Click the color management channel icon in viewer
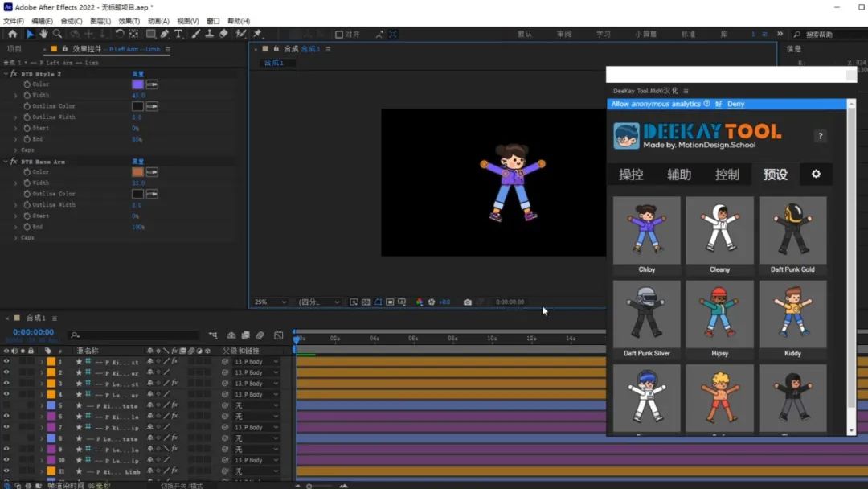868x489 pixels. [x=420, y=302]
